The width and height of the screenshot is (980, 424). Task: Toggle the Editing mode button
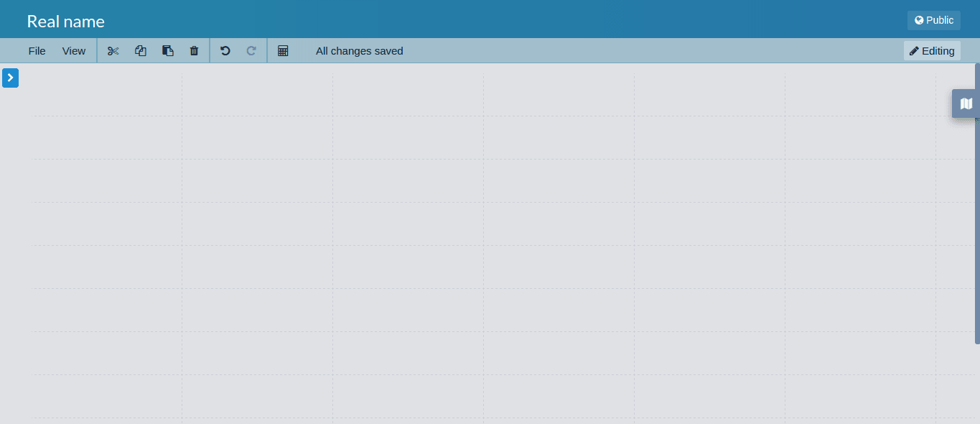932,51
